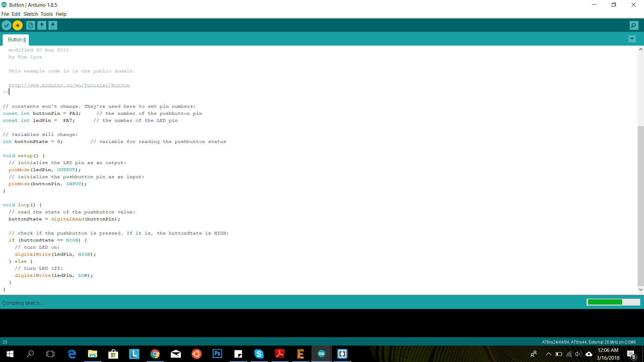
Task: Open the Mail app from the taskbar
Action: tap(176, 354)
